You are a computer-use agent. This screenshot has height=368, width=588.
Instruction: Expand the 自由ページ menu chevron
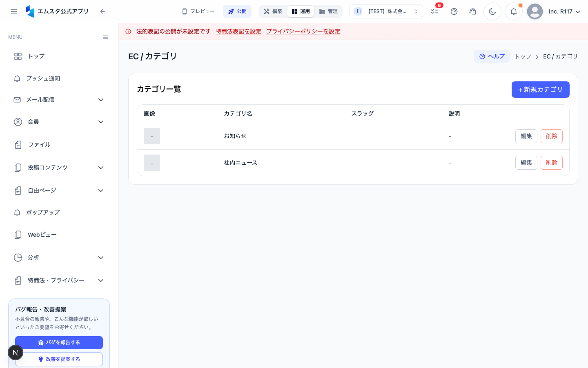tap(101, 191)
